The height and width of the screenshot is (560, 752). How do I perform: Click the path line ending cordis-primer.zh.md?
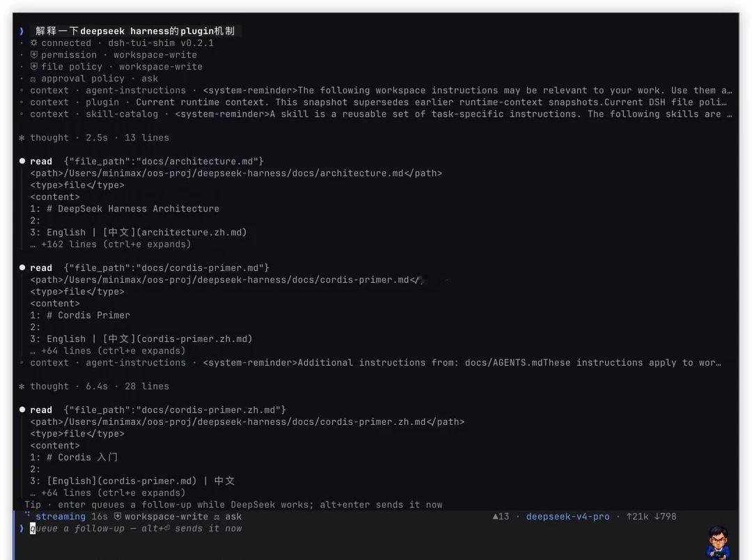click(247, 422)
